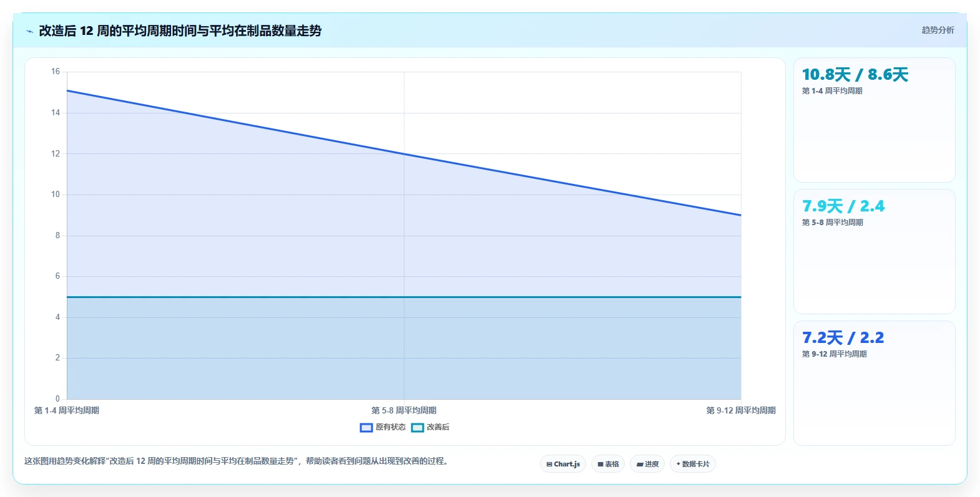Click the 第 9-12 周平均周期 card caption
980x497 pixels.
click(x=835, y=354)
